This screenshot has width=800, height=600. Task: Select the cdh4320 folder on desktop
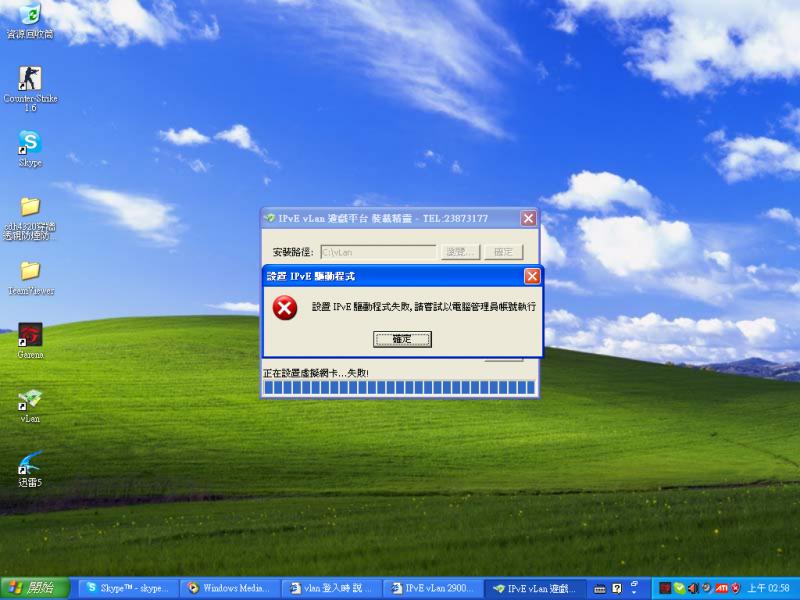[30, 218]
